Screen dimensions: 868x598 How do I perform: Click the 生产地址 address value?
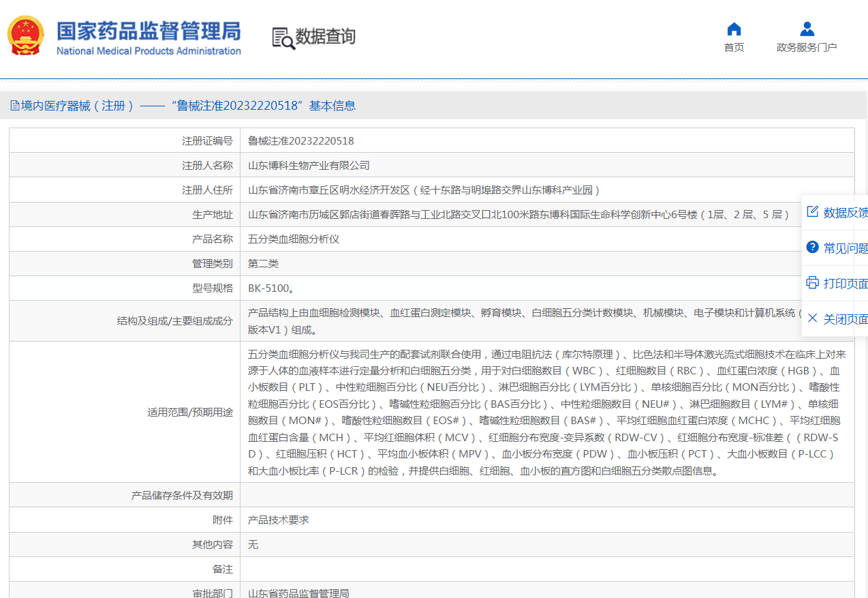(518, 215)
